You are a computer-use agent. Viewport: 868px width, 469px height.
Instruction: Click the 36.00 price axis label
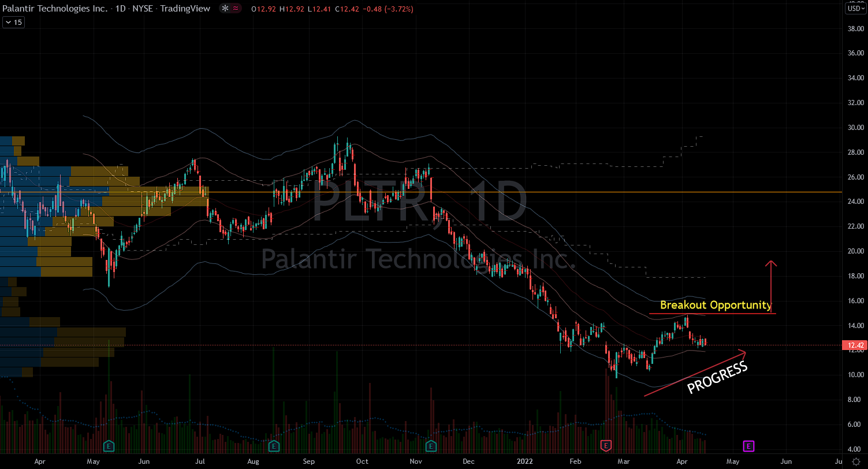click(x=855, y=53)
